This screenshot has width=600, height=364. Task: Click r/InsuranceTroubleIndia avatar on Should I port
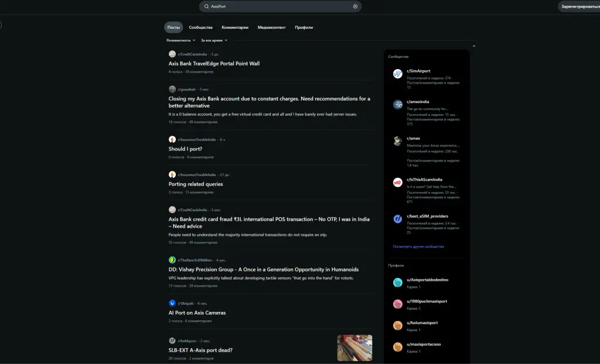pos(172,139)
